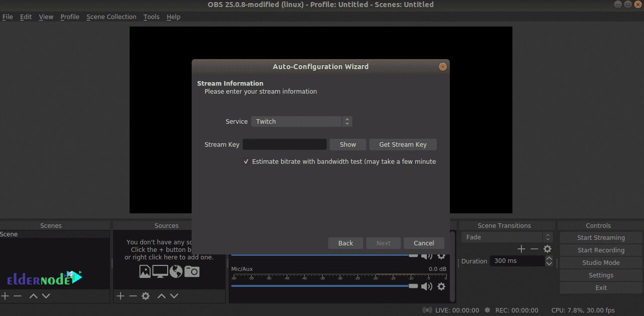
Task: Move source down with the down-arrow icon
Action: coord(174,296)
